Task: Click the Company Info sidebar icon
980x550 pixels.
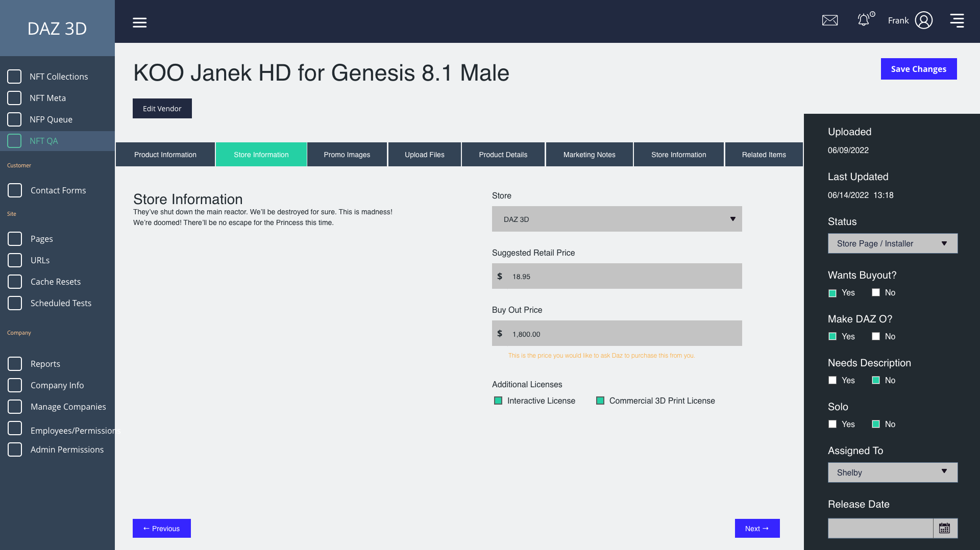Action: click(x=15, y=385)
